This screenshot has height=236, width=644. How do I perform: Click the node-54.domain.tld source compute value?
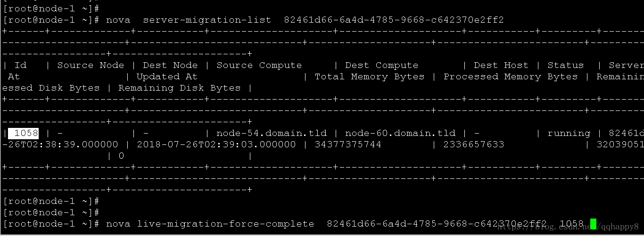point(271,133)
